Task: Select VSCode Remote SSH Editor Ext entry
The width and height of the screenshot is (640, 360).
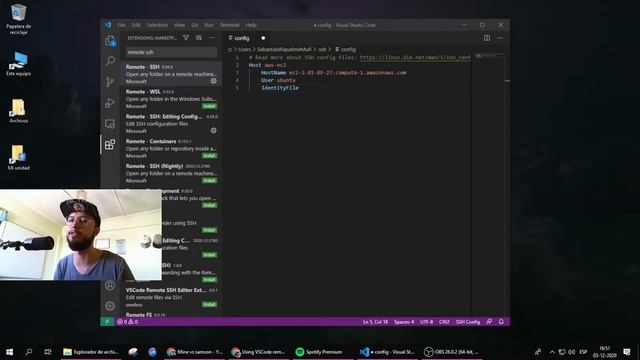Action: pos(171,297)
